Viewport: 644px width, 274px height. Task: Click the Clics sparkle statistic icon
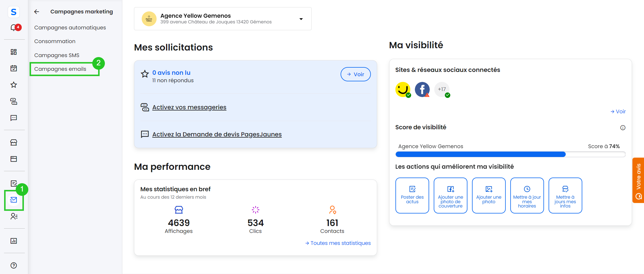(x=255, y=210)
